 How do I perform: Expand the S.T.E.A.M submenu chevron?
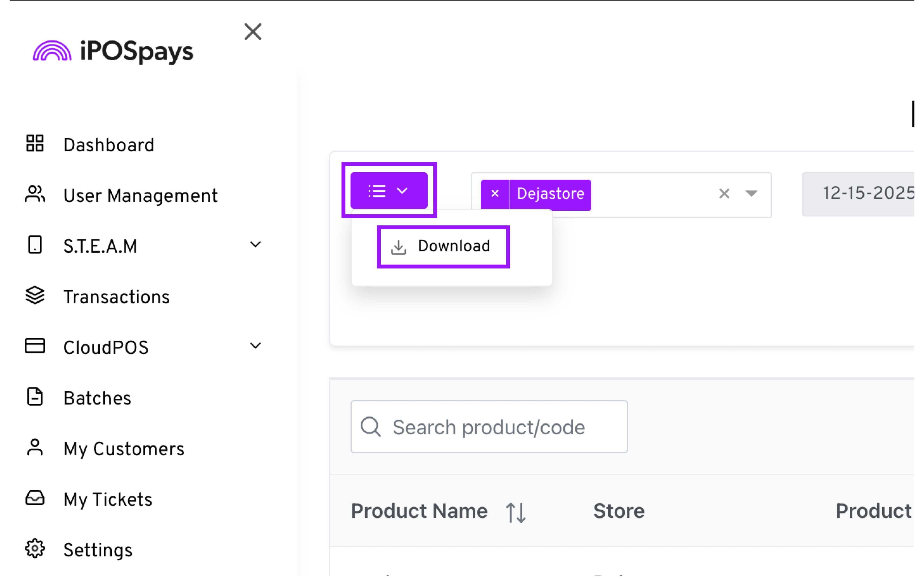coord(255,245)
